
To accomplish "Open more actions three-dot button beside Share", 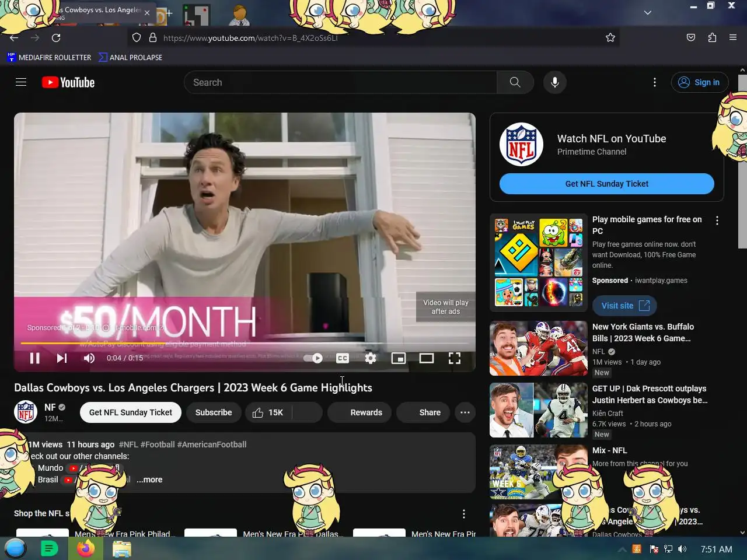I will [465, 412].
